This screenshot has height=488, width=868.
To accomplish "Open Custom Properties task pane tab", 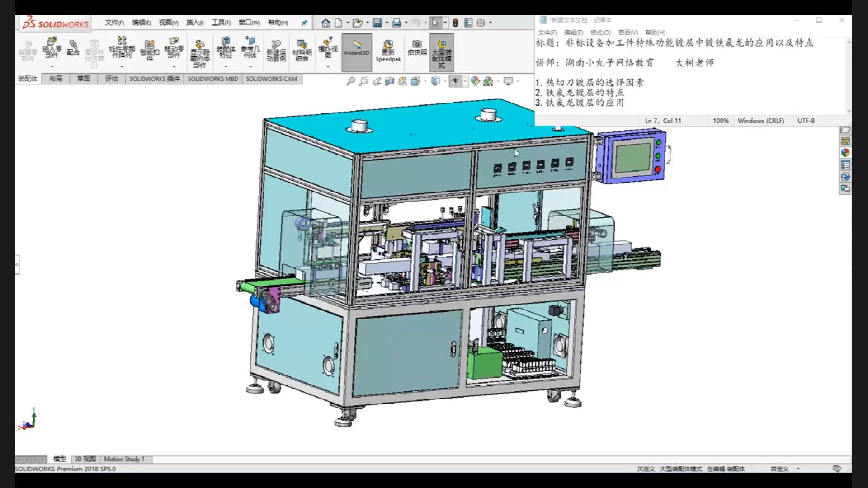I will click(x=845, y=165).
